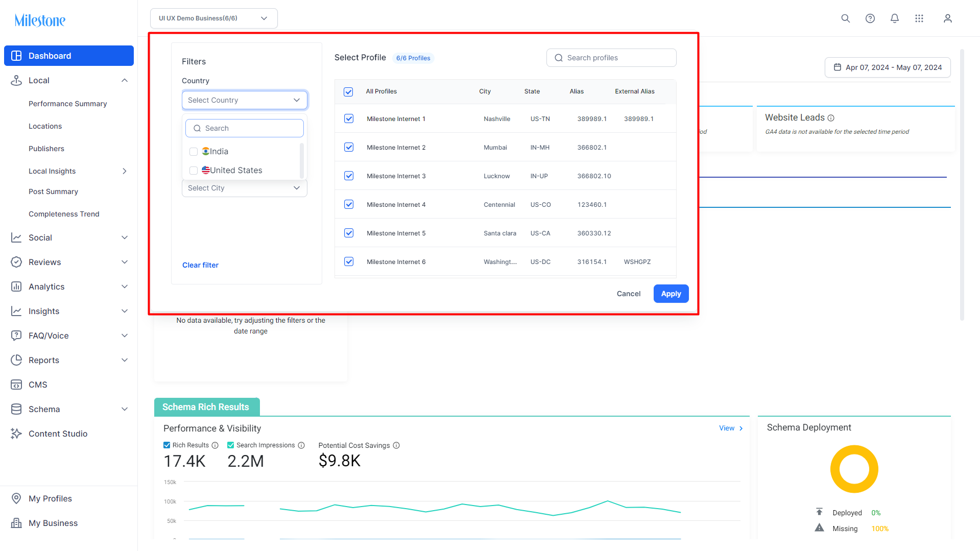Open Publishers page

46,149
